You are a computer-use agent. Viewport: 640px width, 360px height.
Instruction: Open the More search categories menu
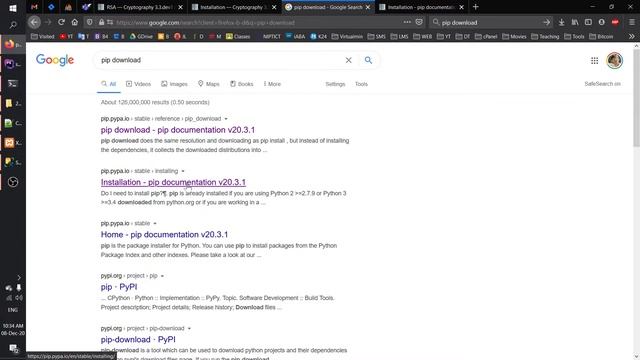pos(272,84)
